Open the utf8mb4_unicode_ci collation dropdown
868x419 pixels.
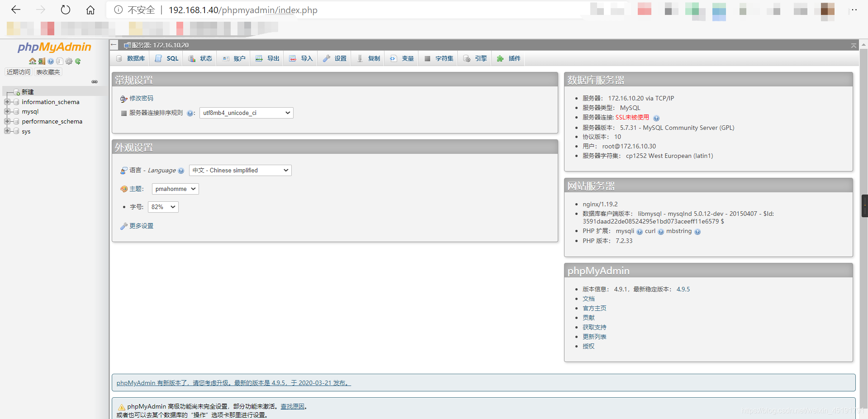247,113
